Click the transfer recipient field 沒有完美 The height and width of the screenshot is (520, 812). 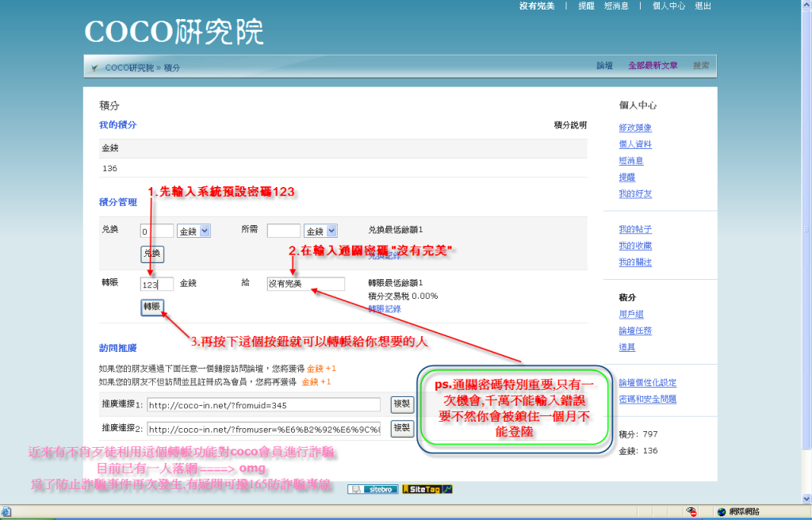305,284
